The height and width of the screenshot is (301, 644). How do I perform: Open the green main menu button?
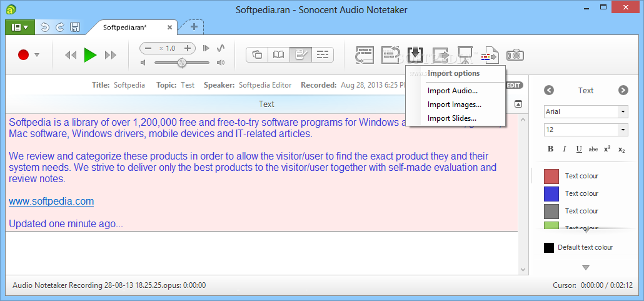coord(20,27)
